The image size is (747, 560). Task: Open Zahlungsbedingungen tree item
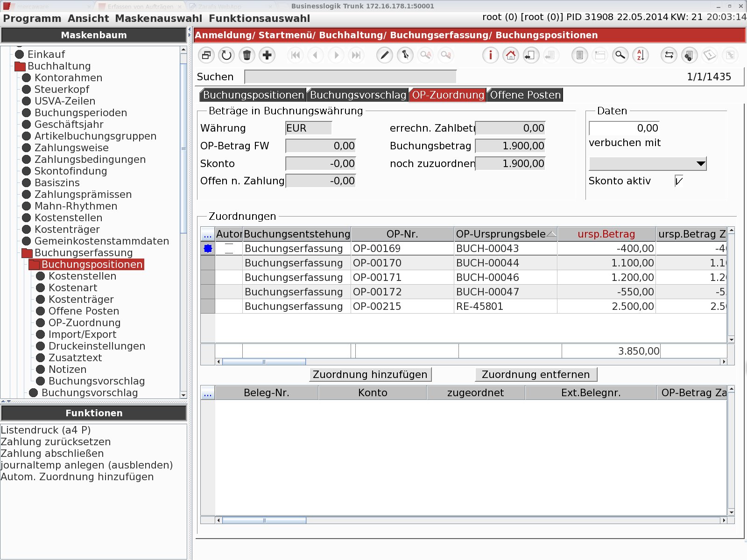(90, 160)
